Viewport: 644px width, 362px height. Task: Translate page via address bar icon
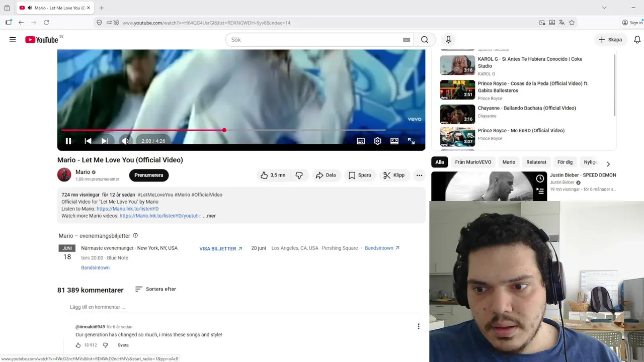tap(561, 23)
